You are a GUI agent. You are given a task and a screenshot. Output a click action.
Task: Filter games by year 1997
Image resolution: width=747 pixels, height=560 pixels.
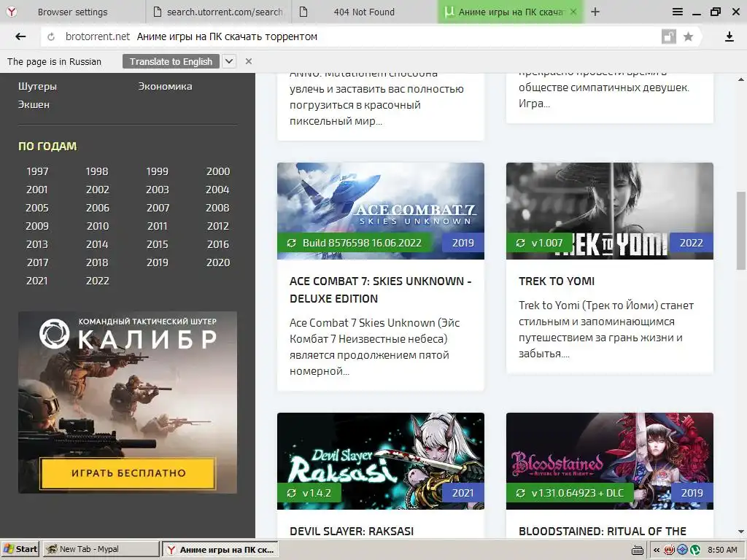point(37,171)
